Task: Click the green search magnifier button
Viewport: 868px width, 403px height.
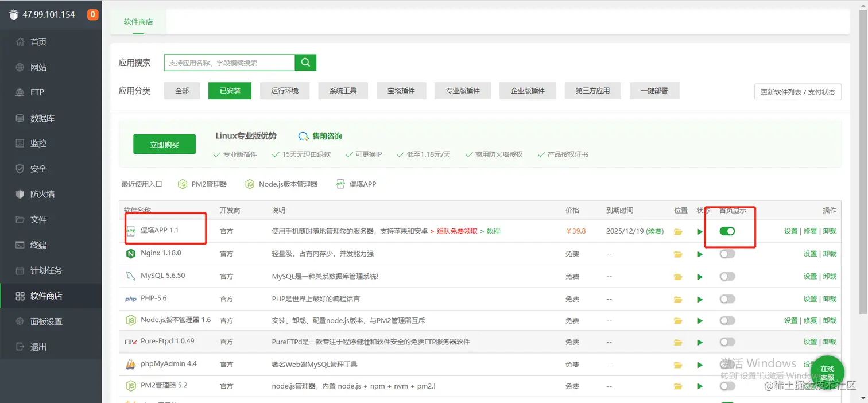Action: coord(305,63)
